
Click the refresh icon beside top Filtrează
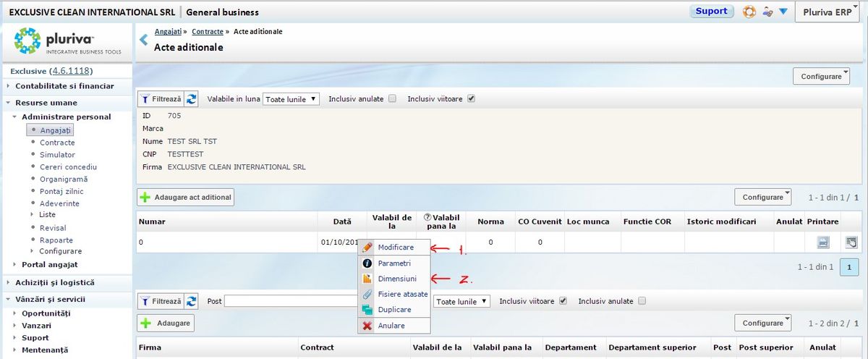pos(192,99)
